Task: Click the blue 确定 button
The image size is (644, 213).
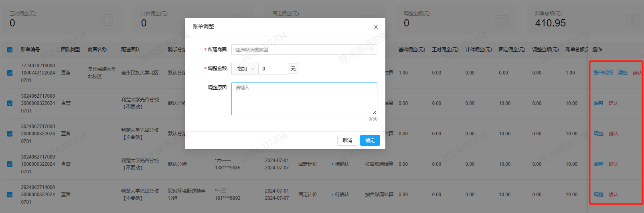Action: click(370, 141)
